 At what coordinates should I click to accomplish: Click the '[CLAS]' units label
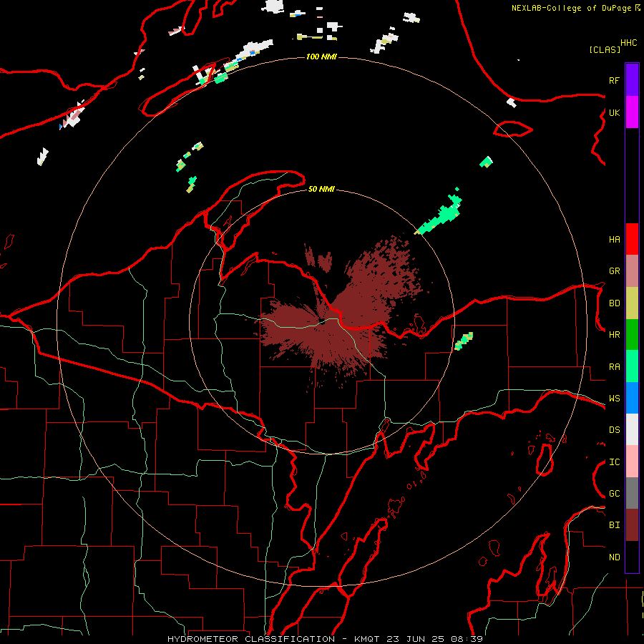605,49
